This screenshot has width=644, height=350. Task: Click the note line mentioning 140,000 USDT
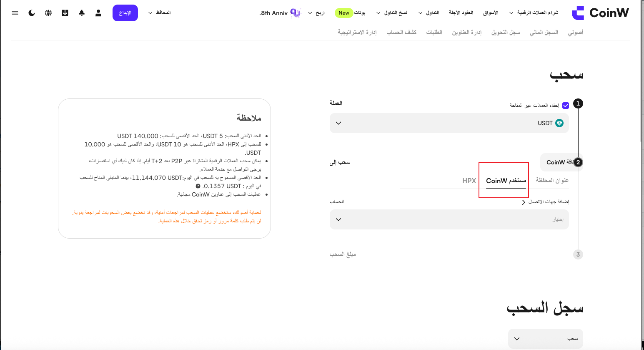[x=189, y=136]
